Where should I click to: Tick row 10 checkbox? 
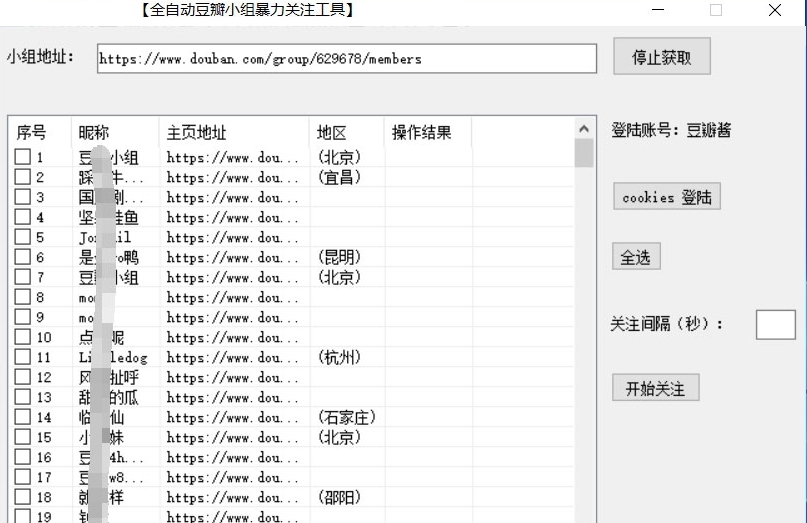click(23, 337)
